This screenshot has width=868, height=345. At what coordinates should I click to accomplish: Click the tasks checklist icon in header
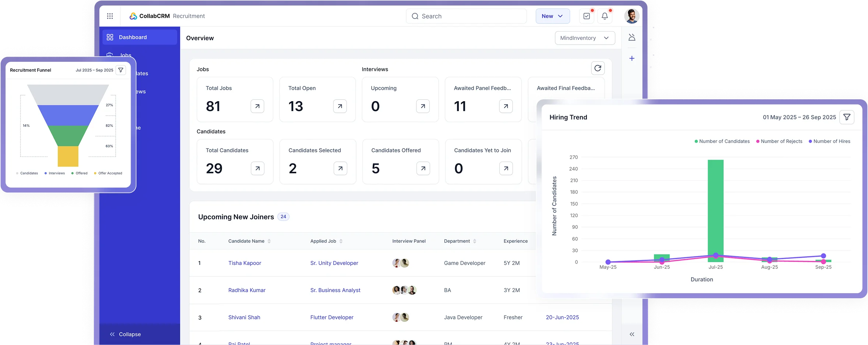pos(587,16)
